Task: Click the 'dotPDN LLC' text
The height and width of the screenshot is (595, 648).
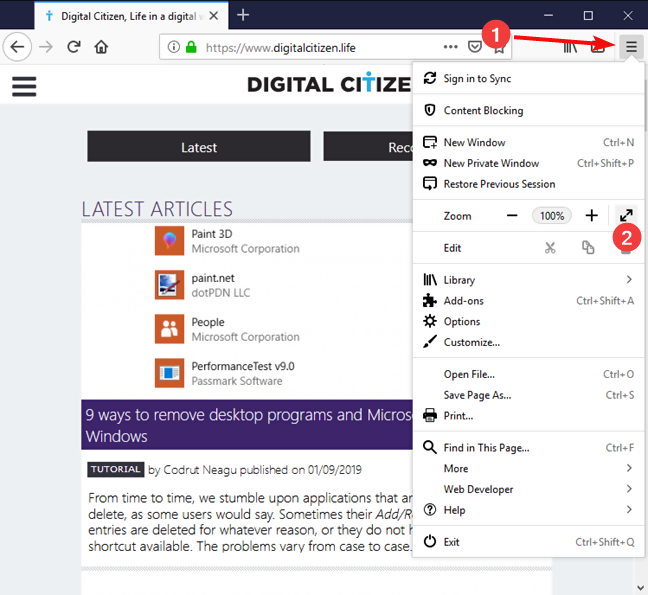Action: pos(221,293)
